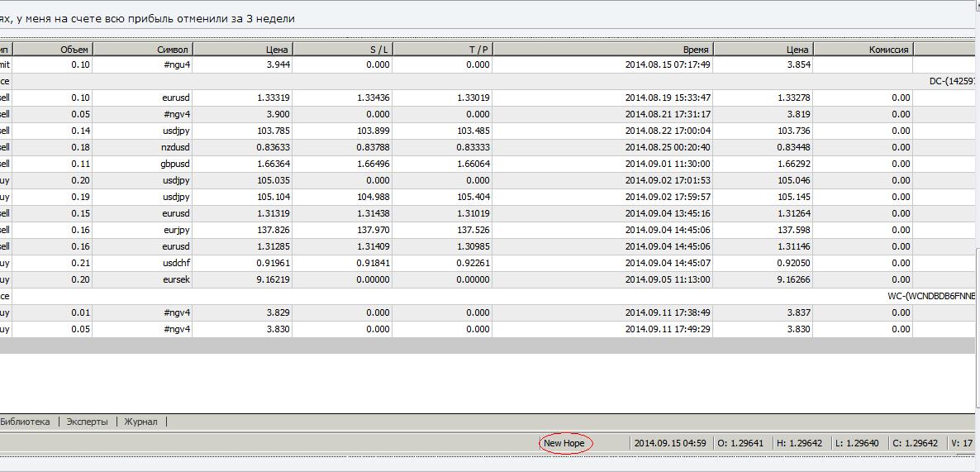
Task: Click the Символ column header
Action: coord(142,50)
